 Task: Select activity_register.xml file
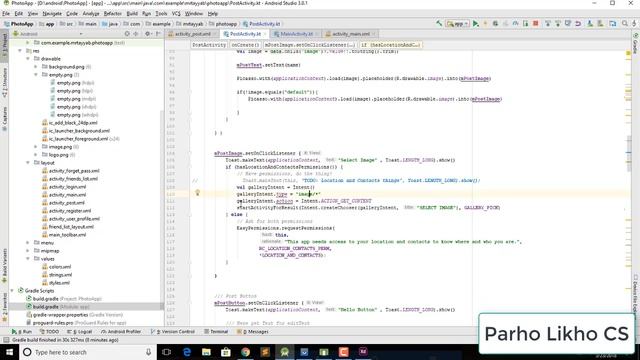[67, 211]
